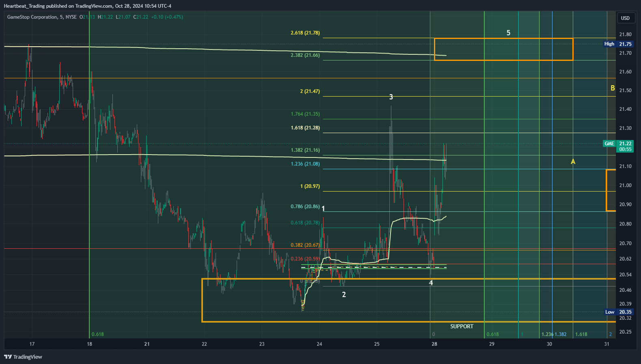Click date 21 on the time axis
The width and height of the screenshot is (641, 364).
(x=147, y=344)
